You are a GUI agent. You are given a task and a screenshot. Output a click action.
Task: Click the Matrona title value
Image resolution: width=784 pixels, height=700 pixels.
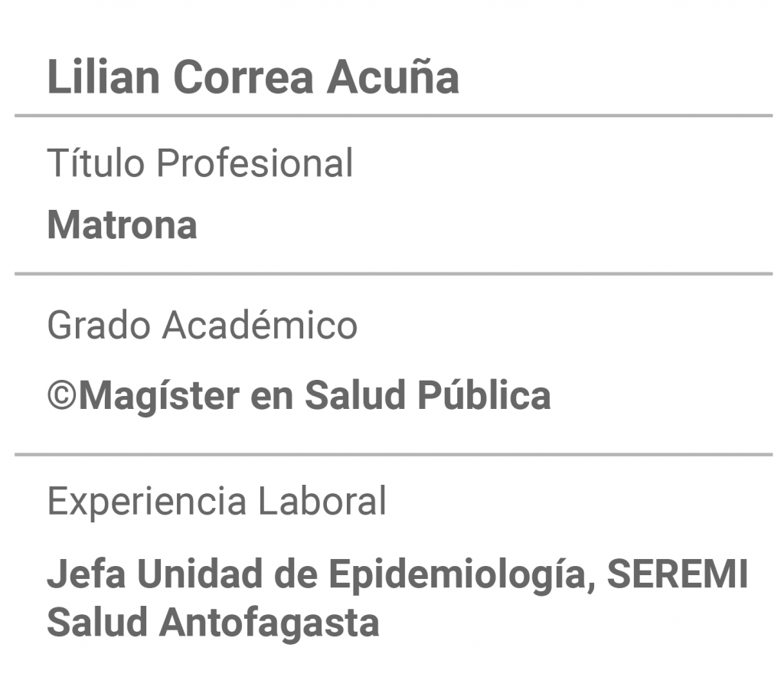[x=122, y=225]
